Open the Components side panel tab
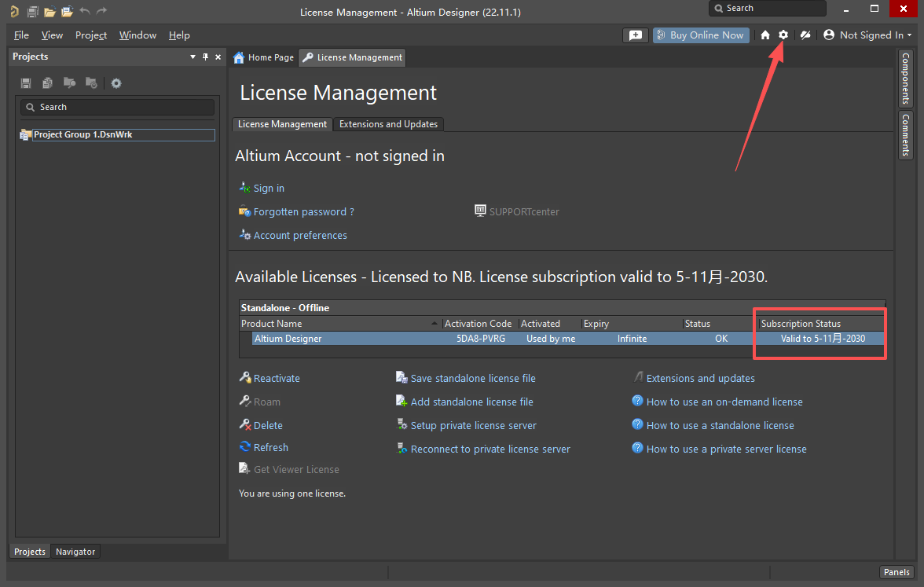Screen dimensions: 924x587 click(905, 79)
